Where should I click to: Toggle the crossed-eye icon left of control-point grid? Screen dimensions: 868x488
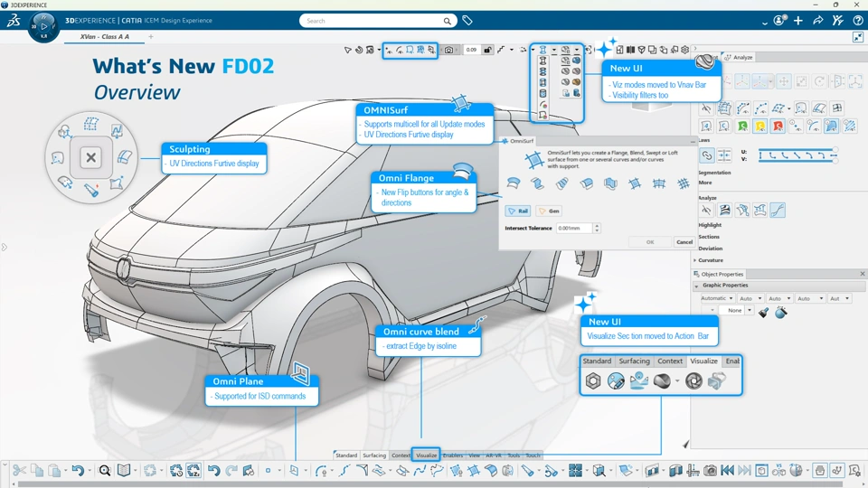pyautogui.click(x=706, y=108)
